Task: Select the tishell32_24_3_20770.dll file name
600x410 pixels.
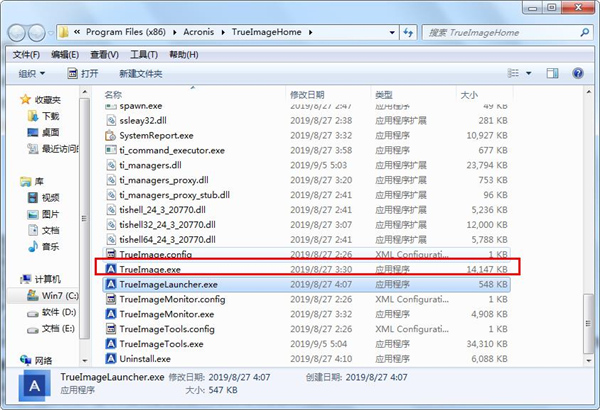Action: (x=168, y=225)
